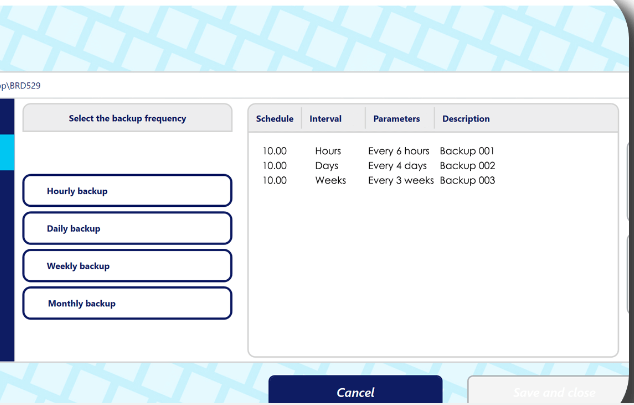Screen dimensions: 634x405
Task: Select the Hourly backup option
Action: [127, 191]
